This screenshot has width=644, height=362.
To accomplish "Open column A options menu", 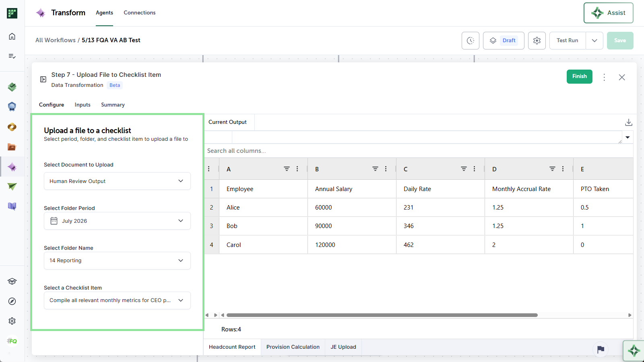I will [x=297, y=169].
